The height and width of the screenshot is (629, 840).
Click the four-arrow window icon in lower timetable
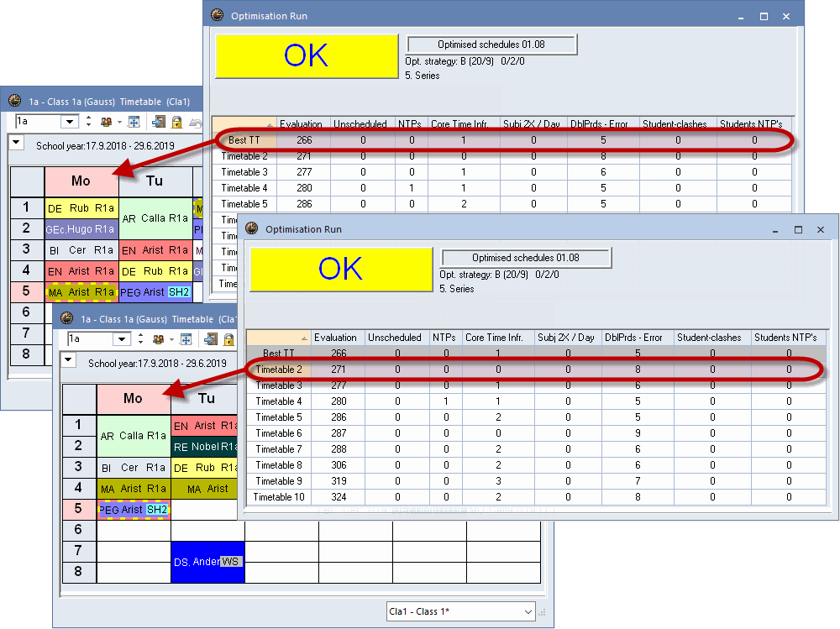click(x=186, y=339)
